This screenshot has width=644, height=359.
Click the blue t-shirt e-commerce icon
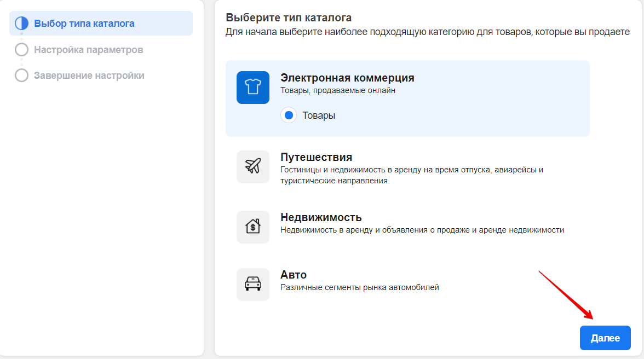coord(252,88)
